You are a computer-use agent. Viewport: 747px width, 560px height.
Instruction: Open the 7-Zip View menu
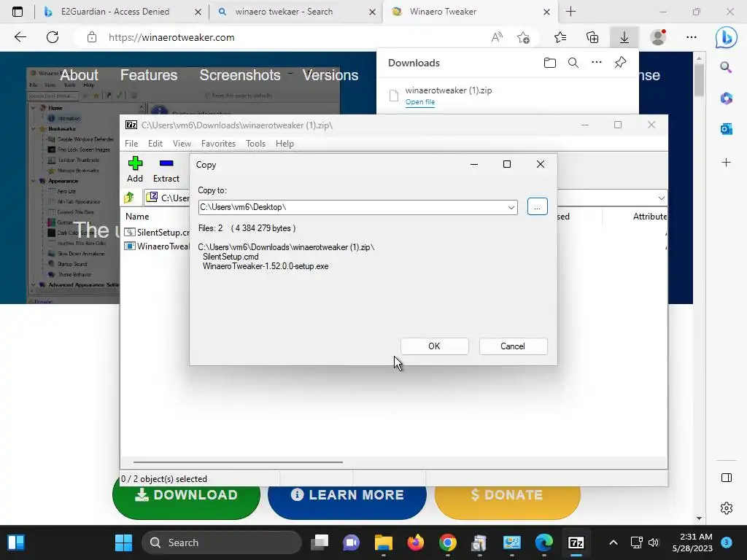[x=182, y=144]
